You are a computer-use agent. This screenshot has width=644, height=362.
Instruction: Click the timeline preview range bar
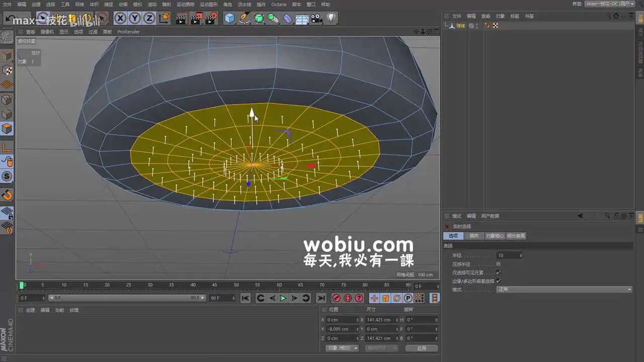127,298
